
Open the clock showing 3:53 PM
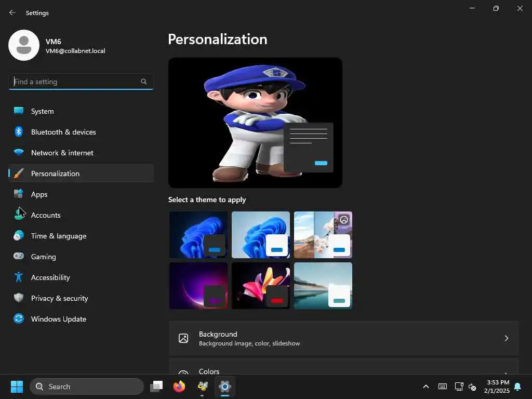click(497, 387)
